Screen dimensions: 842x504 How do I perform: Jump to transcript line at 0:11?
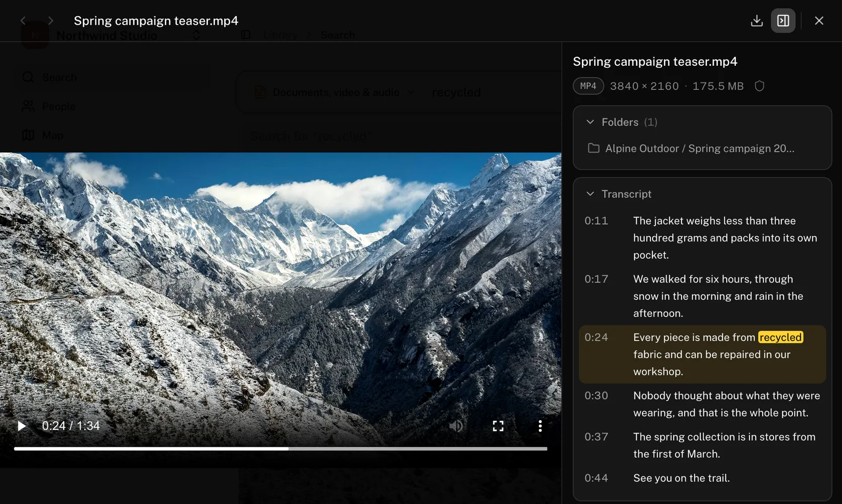tap(702, 238)
